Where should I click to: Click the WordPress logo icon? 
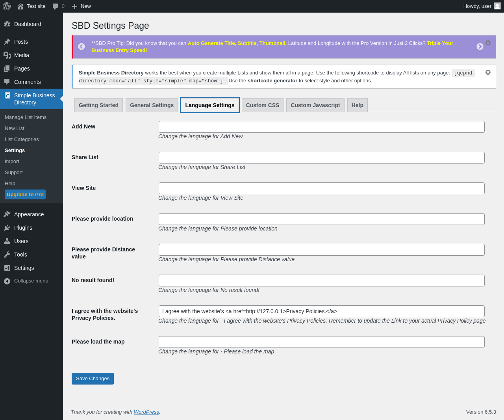coord(7,6)
